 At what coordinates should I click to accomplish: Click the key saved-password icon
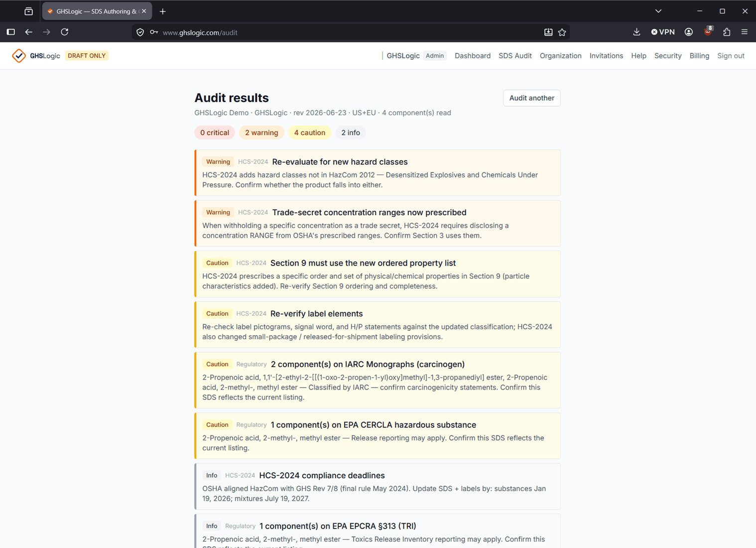154,32
